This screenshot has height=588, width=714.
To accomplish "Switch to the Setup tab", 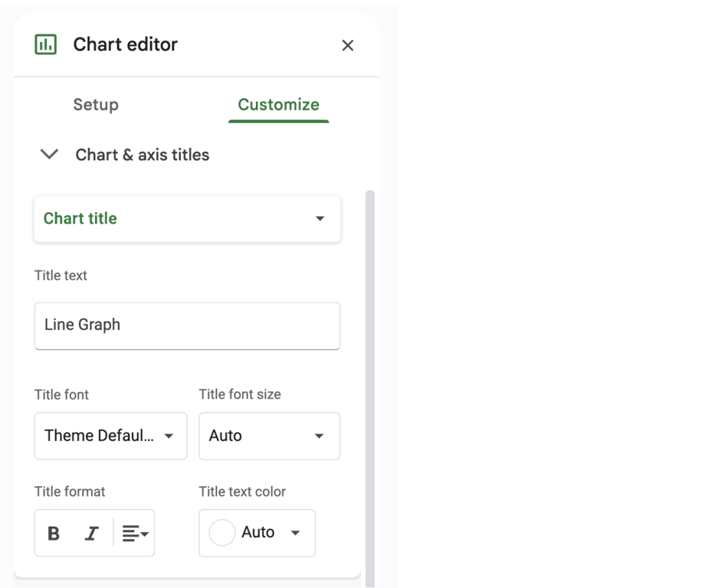I will (96, 105).
